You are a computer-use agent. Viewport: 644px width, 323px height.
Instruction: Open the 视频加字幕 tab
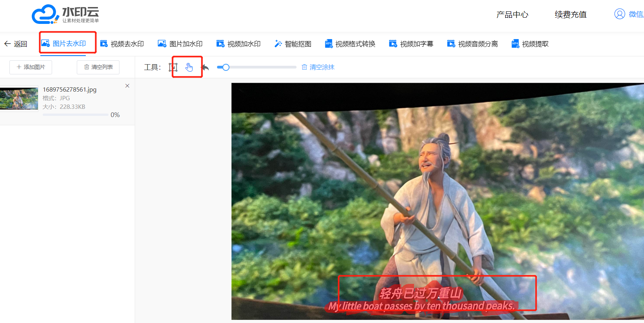click(x=411, y=44)
